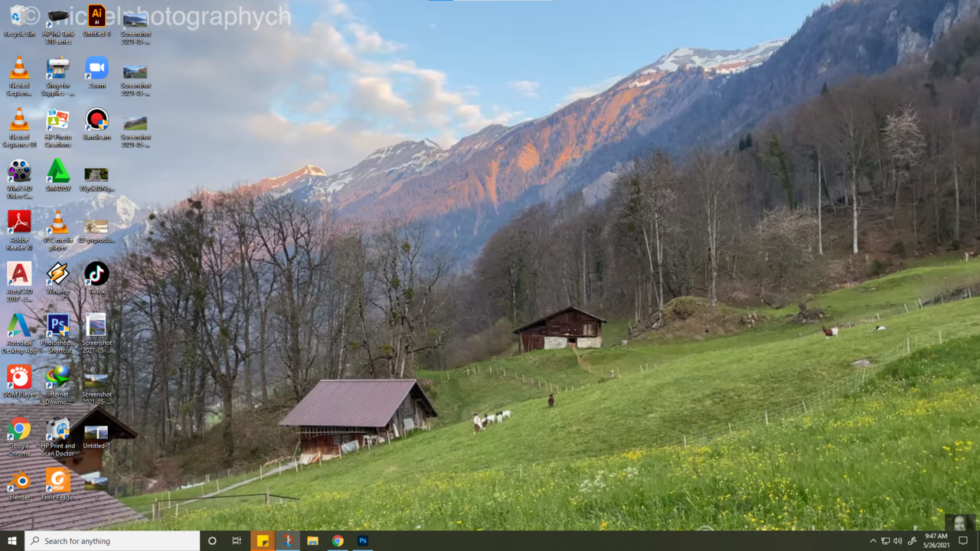Screen dimensions: 980x551
Task: Switch to Chrome on the taskbar
Action: [338, 541]
